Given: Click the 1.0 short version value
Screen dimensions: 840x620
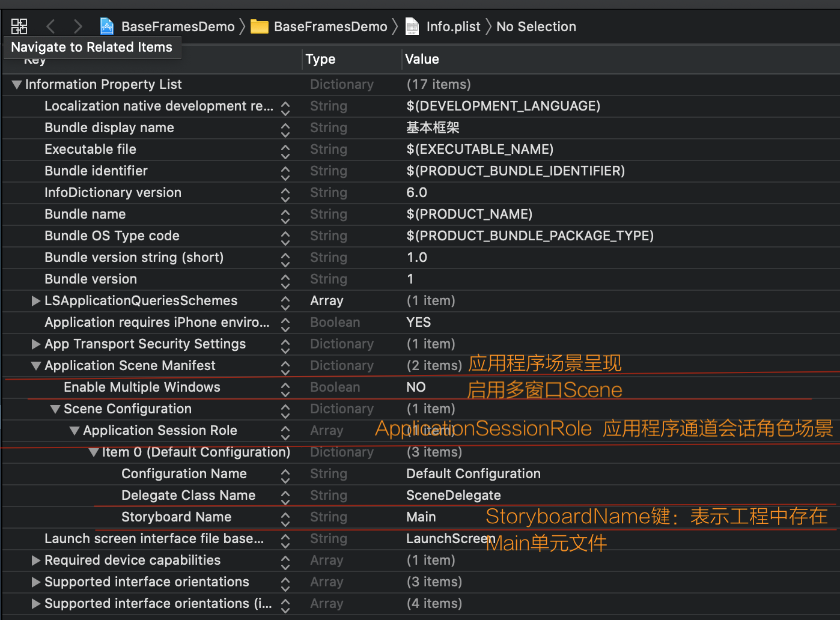Looking at the screenshot, I should click(416, 258).
